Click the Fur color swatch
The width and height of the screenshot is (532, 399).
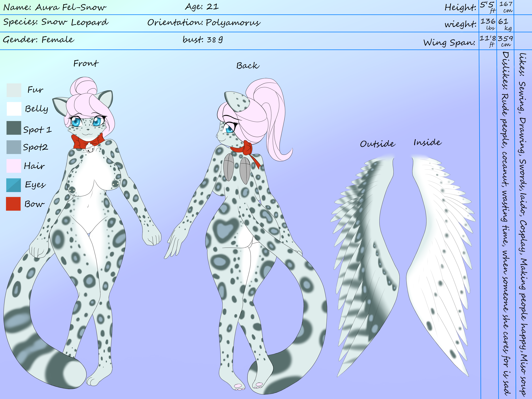click(x=14, y=90)
